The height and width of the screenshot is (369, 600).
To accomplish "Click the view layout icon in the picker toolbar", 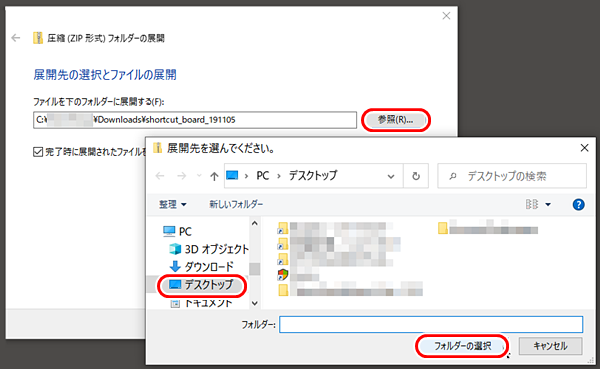I will tap(532, 204).
